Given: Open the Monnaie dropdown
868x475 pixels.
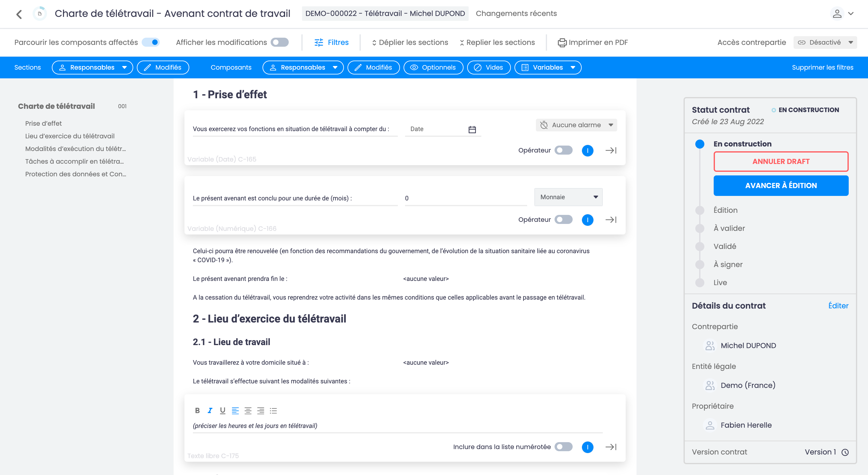Looking at the screenshot, I should [568, 197].
